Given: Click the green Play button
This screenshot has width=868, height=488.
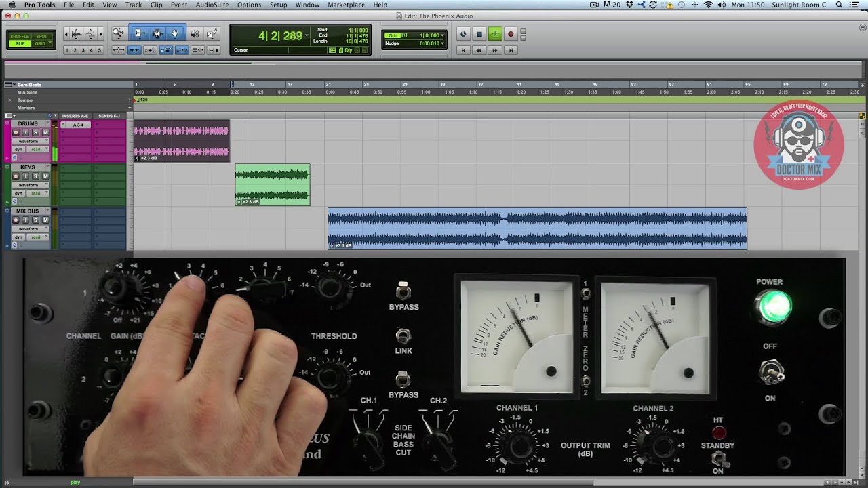Looking at the screenshot, I should pyautogui.click(x=495, y=34).
